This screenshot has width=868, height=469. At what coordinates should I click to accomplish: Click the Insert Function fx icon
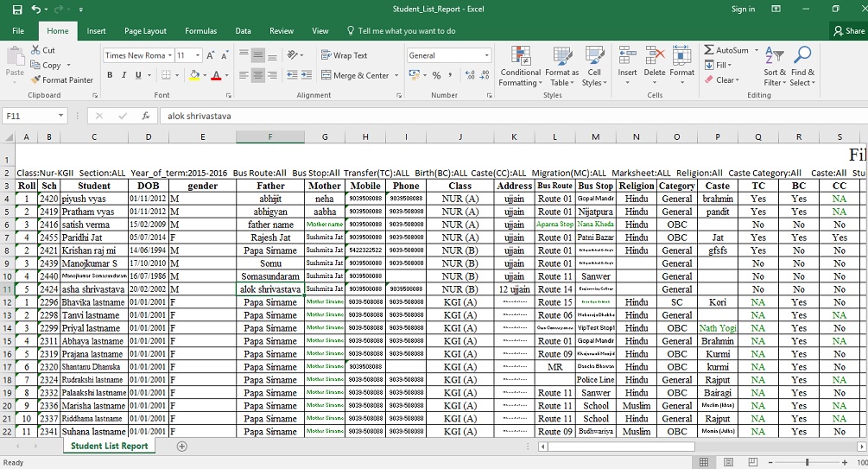(145, 115)
